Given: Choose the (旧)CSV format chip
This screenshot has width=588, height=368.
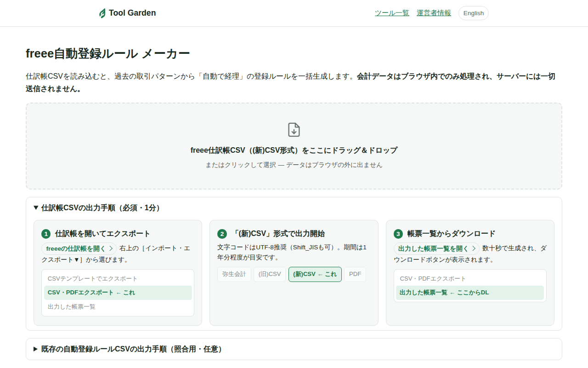Looking at the screenshot, I should [270, 274].
